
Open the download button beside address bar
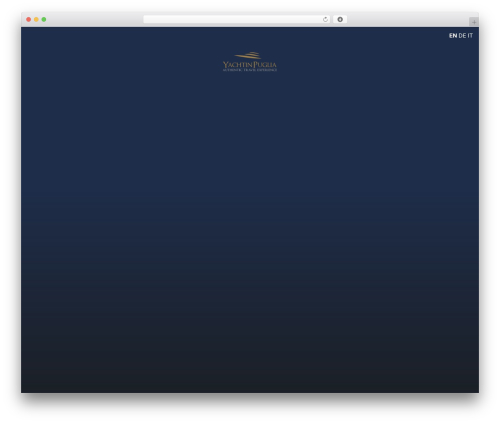pos(340,19)
